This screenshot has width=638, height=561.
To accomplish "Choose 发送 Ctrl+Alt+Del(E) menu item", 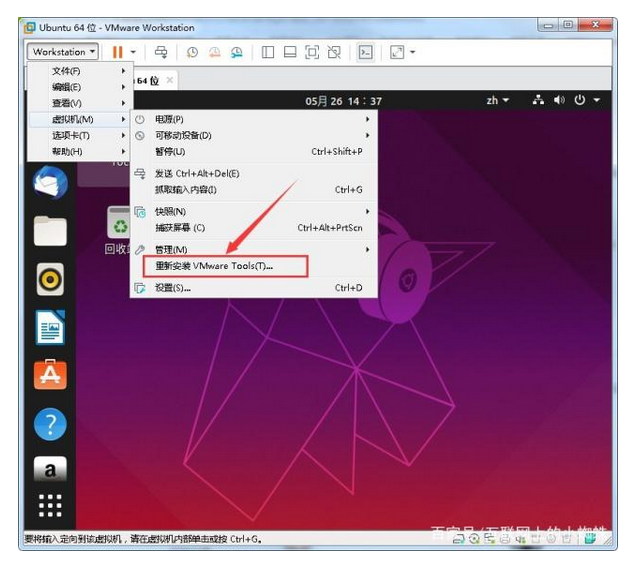I will tap(253, 174).
